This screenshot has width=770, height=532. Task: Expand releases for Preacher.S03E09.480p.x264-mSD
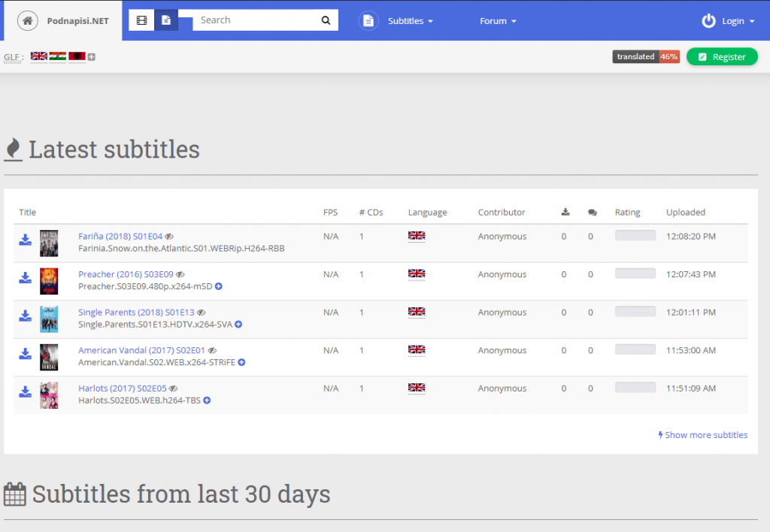[x=219, y=286]
